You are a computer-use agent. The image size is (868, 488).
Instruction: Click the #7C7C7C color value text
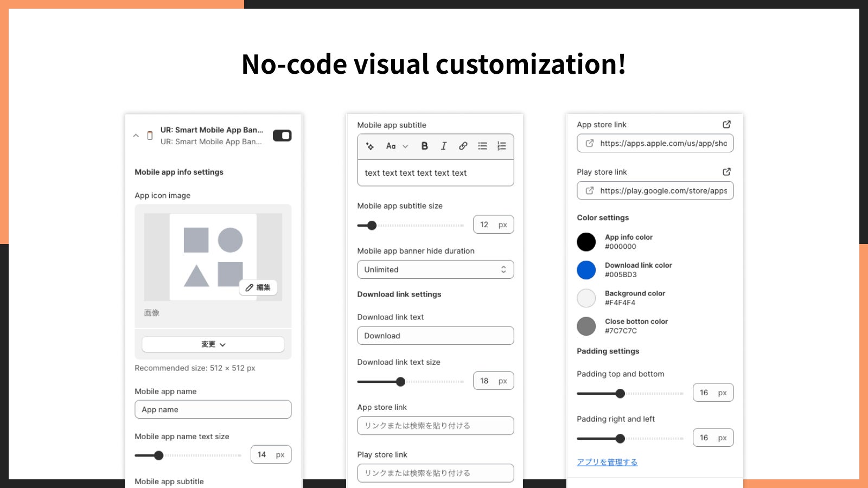pyautogui.click(x=621, y=331)
